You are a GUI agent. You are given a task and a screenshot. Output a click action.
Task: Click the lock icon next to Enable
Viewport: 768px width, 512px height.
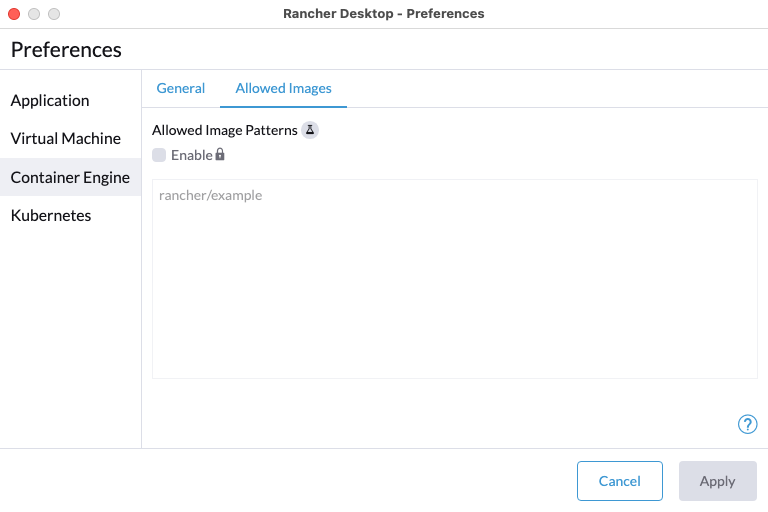220,155
